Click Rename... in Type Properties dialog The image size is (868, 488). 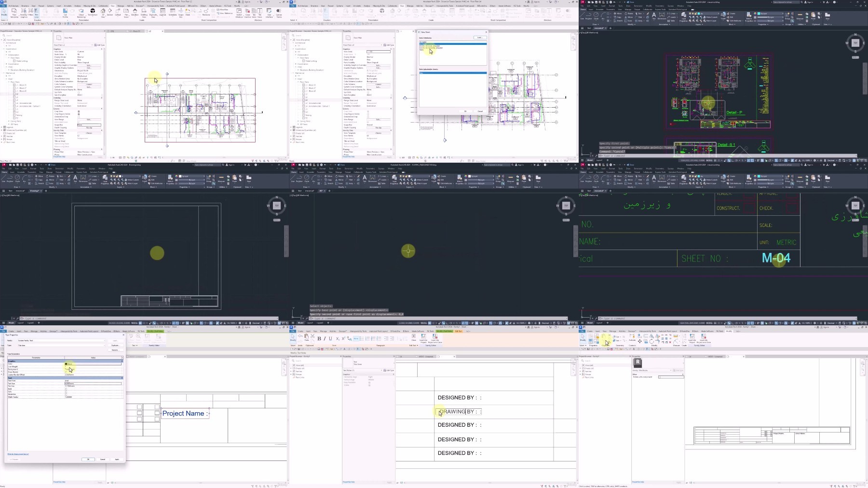tap(116, 350)
